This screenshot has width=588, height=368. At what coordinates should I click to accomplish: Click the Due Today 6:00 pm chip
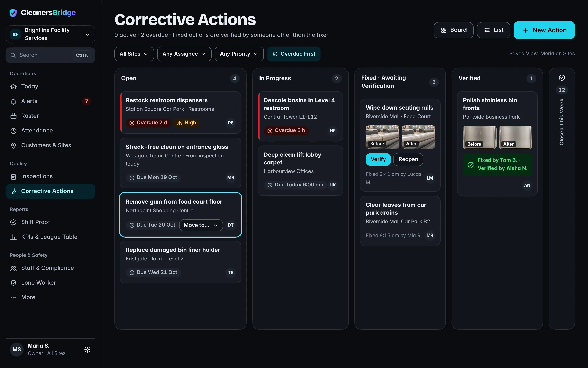point(295,185)
